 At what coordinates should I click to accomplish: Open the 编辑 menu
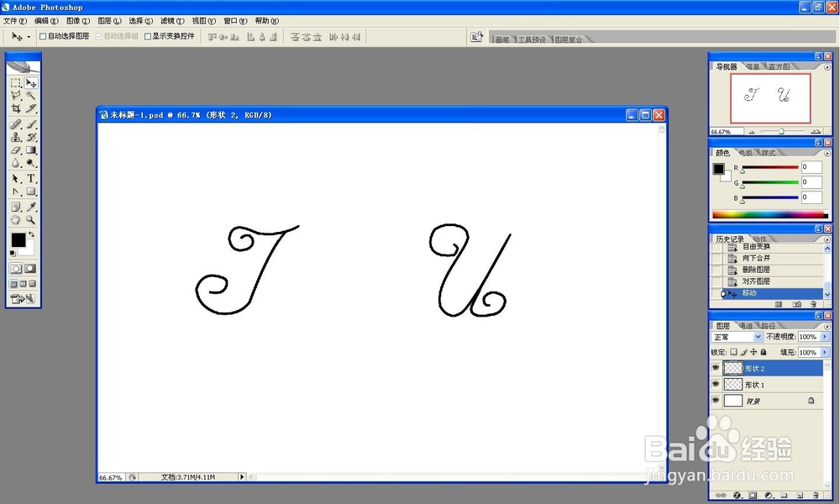[x=46, y=21]
